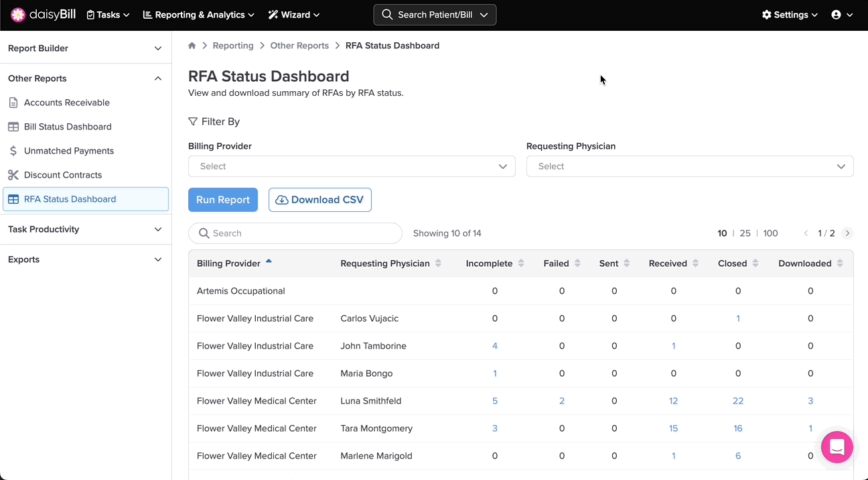868x480 pixels.
Task: Expand the Report Builder sidebar section
Action: 85,48
